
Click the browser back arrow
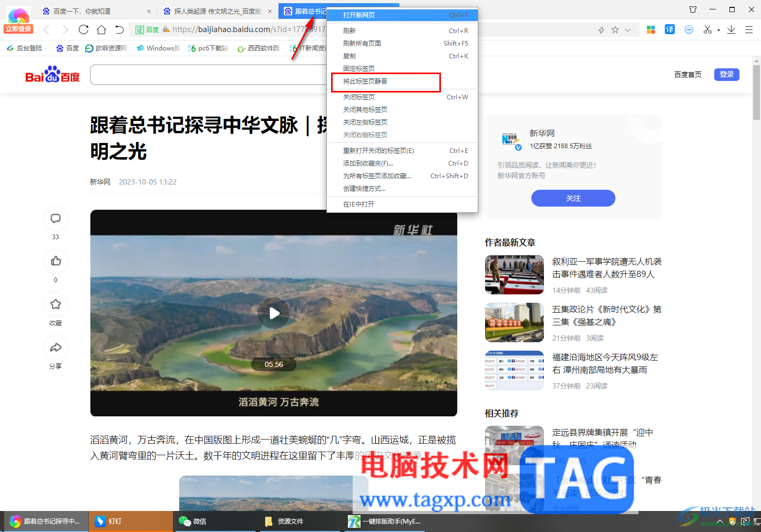point(46,29)
